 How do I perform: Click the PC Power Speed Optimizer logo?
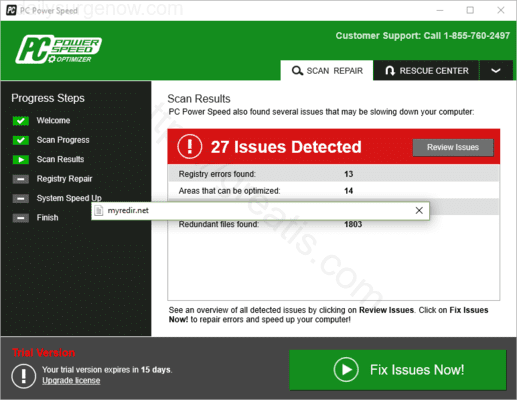(59, 49)
